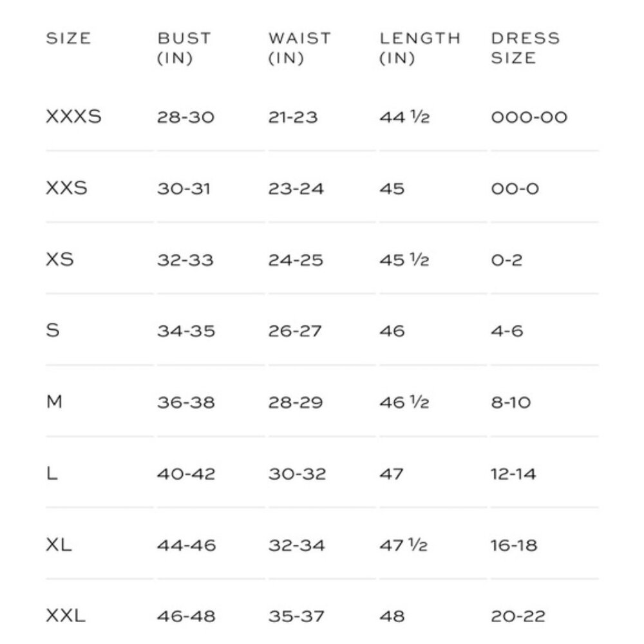
Task: Click the LENGTH (IN) column header
Action: (x=420, y=48)
